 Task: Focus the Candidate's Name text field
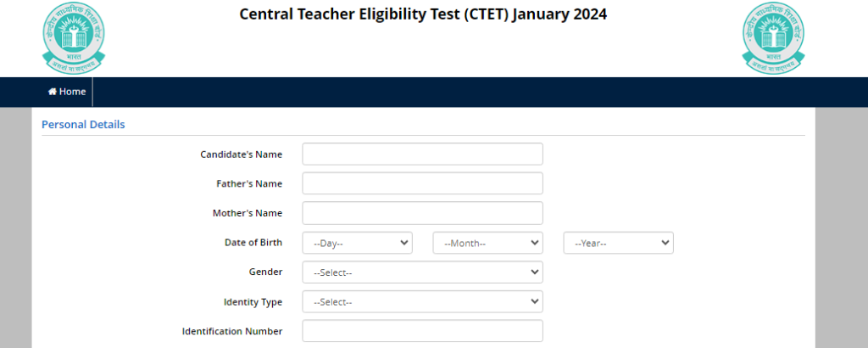click(x=422, y=154)
